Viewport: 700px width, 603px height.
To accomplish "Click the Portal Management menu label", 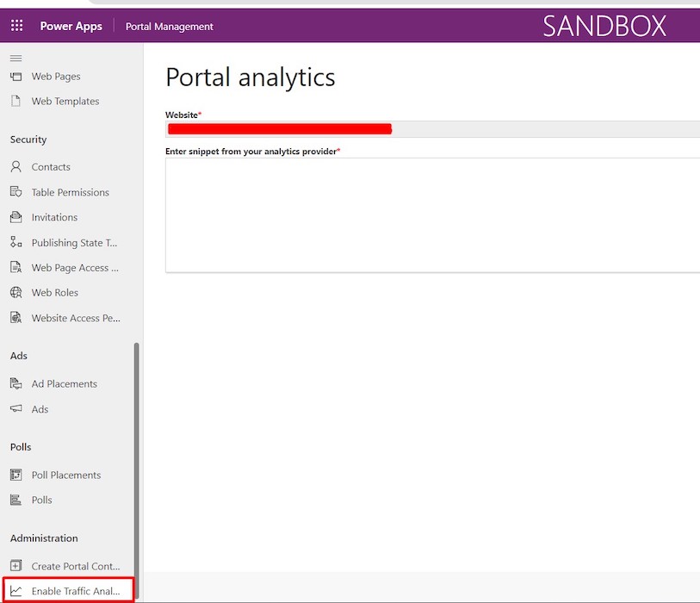I will (x=169, y=27).
